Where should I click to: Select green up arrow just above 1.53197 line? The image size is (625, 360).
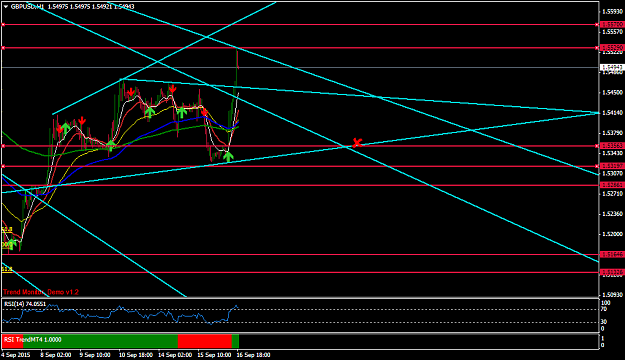click(x=228, y=156)
